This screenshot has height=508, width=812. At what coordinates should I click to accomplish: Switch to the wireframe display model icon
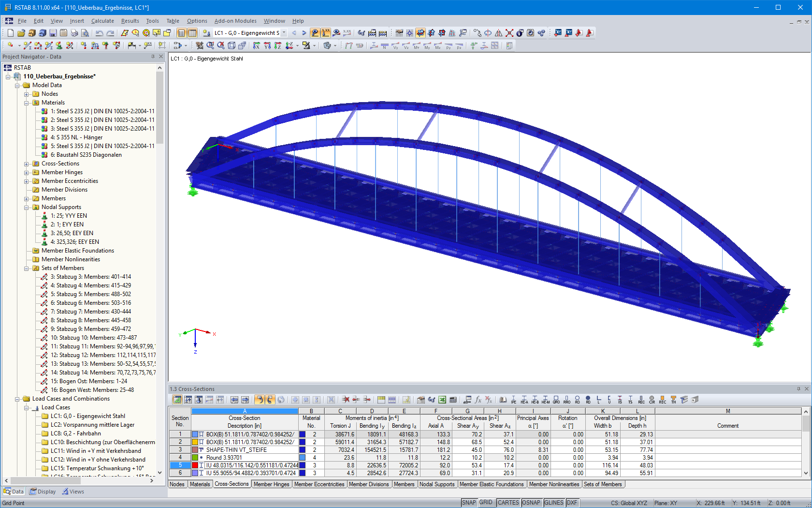tap(232, 45)
